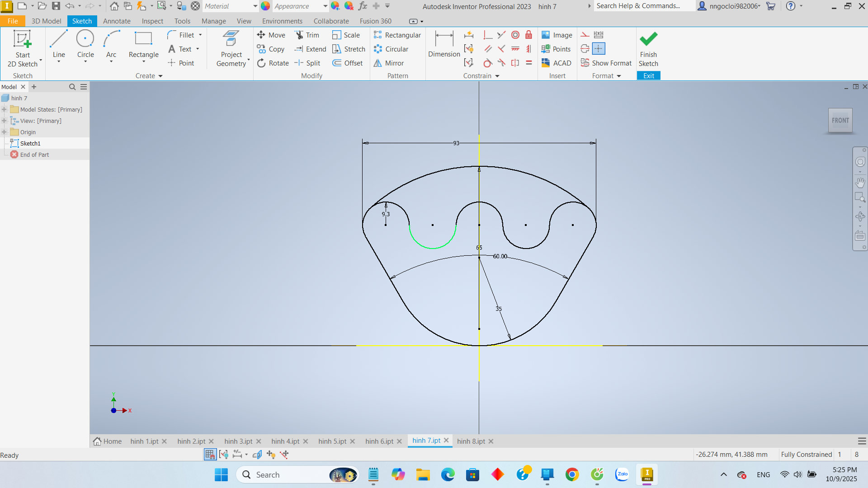Click the Offset tool
The height and width of the screenshot is (488, 868).
(x=348, y=63)
